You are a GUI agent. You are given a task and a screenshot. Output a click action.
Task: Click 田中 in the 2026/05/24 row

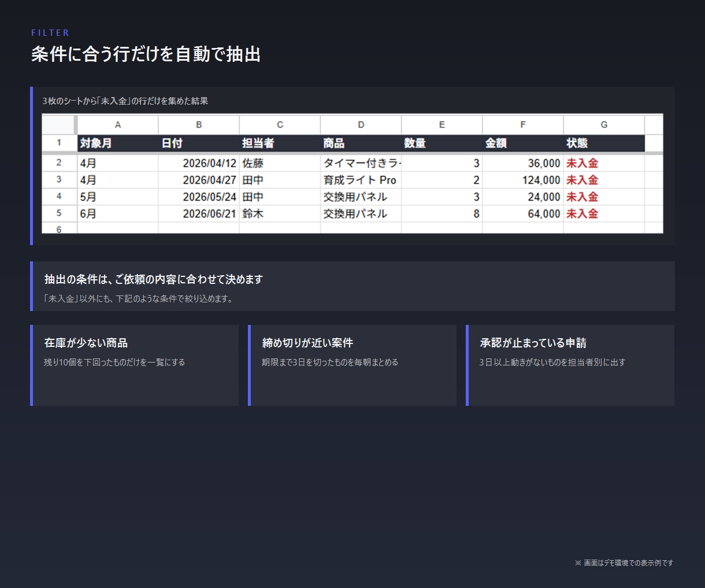point(280,197)
